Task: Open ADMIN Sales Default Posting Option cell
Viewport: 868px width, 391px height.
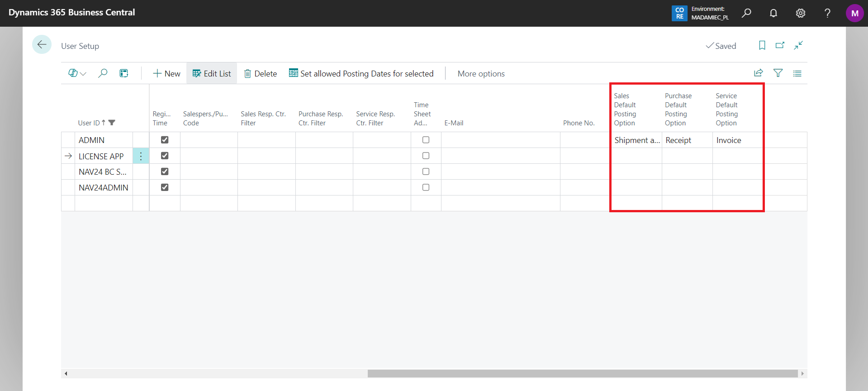Action: point(636,140)
